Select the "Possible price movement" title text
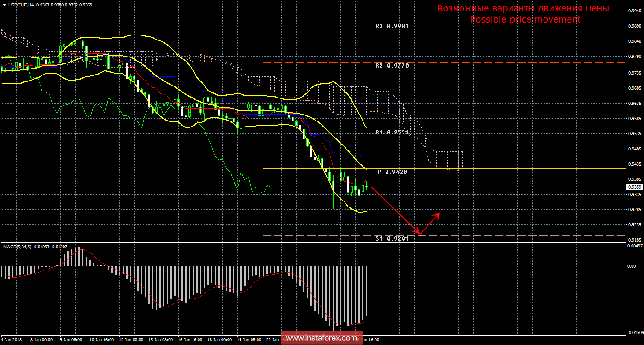Image resolution: width=644 pixels, height=345 pixels. click(525, 20)
